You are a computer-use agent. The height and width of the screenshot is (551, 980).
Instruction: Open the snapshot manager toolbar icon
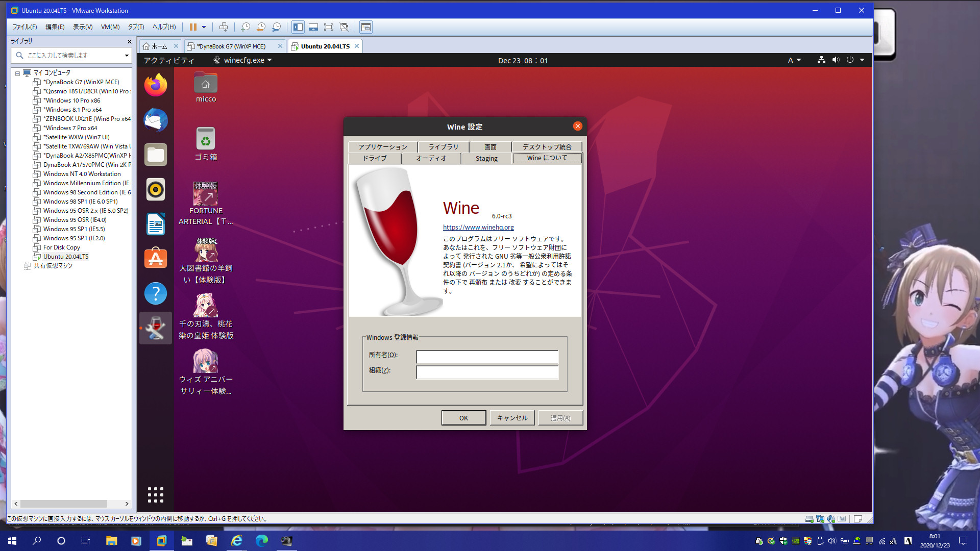point(276,27)
